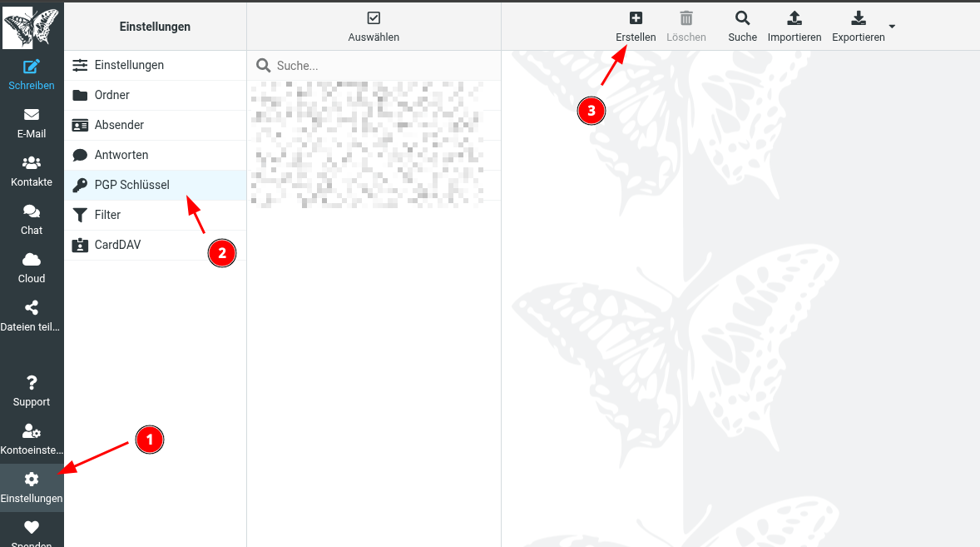Open the CardDAV settings entry
The height and width of the screenshot is (547, 980).
coord(155,245)
